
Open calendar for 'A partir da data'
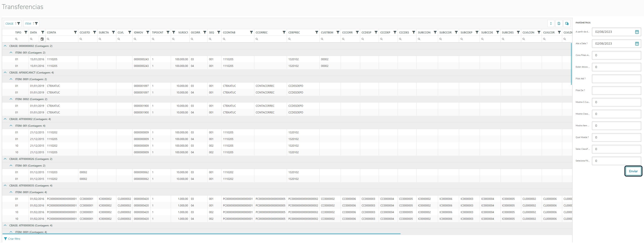coord(637,32)
